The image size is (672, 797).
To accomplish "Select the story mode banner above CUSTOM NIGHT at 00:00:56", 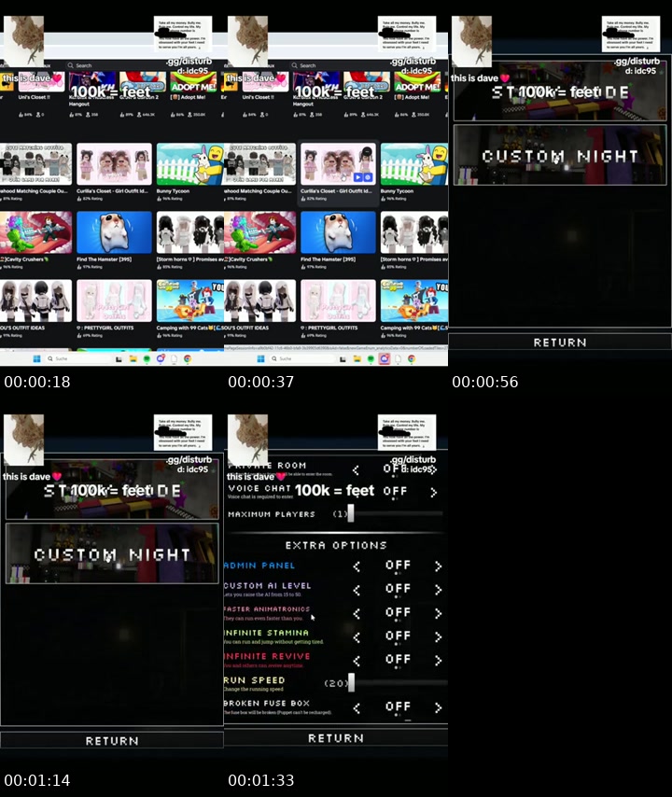I will pos(560,91).
